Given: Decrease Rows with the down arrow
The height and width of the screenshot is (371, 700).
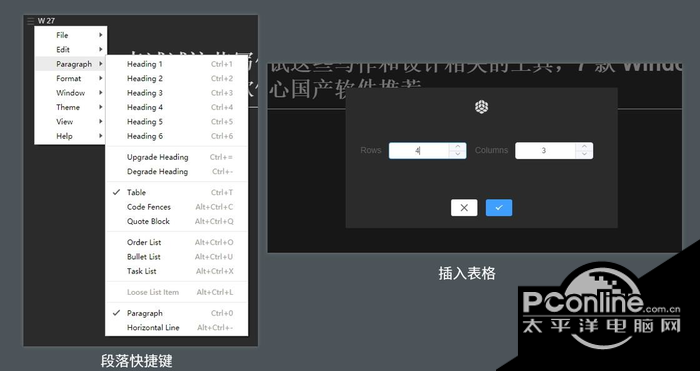Looking at the screenshot, I should (458, 154).
